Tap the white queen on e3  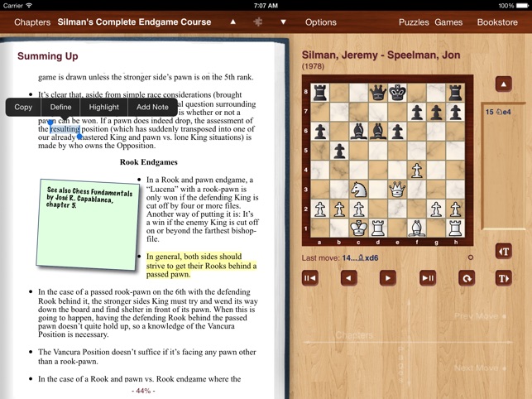tap(397, 190)
